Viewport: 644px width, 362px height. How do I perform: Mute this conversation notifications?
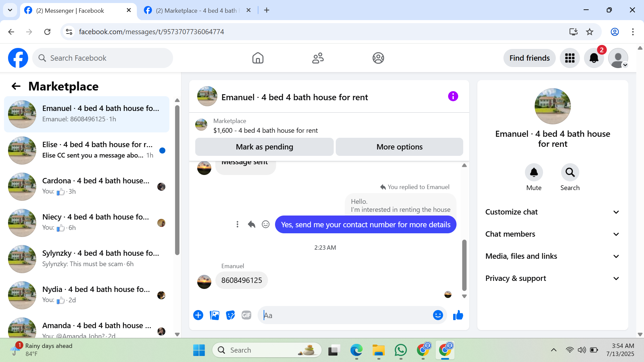534,173
